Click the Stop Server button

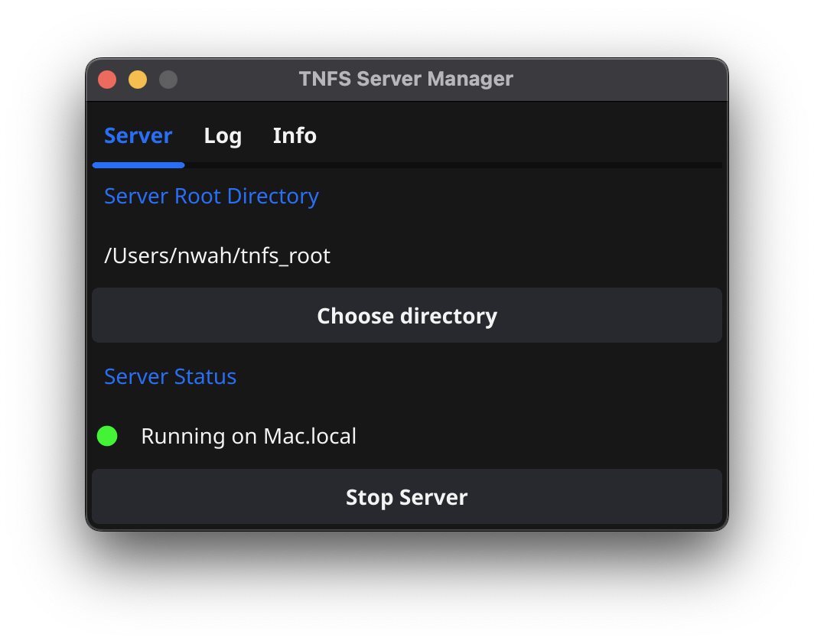pyautogui.click(x=406, y=497)
